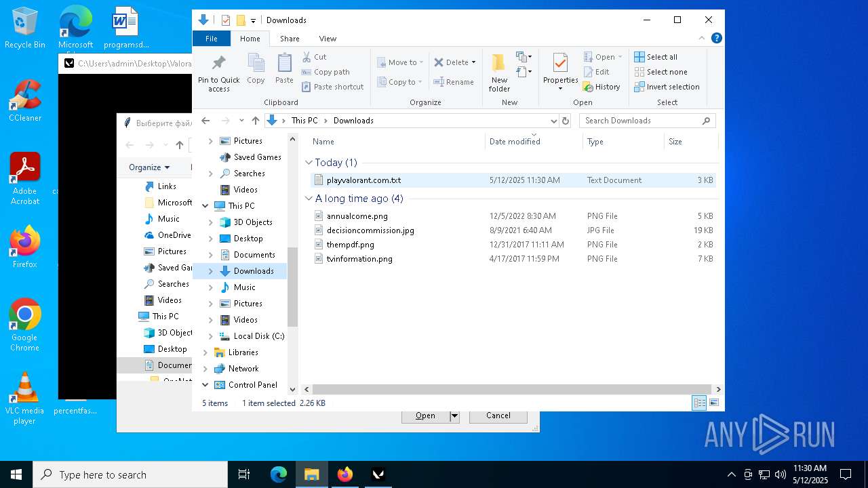Select annualcome.png file
868x488 pixels.
pyautogui.click(x=513, y=216)
